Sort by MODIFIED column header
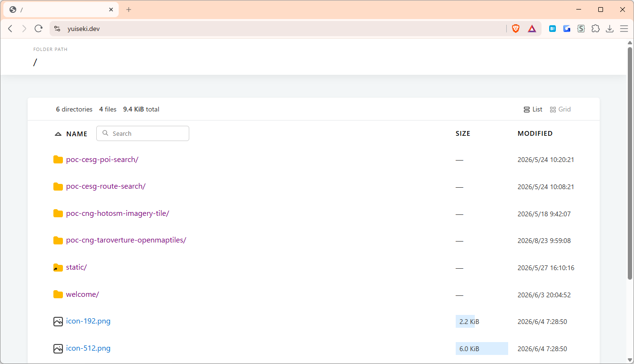 click(x=535, y=134)
